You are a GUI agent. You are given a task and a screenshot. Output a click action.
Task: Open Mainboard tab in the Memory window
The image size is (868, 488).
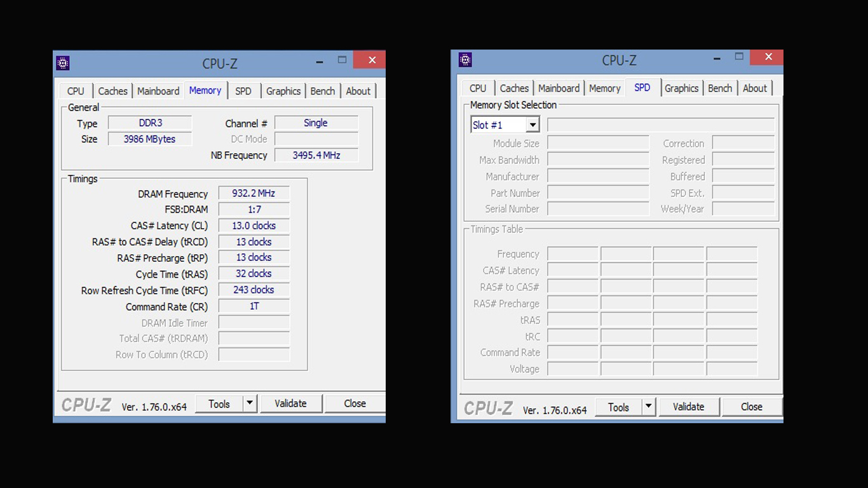(x=158, y=91)
